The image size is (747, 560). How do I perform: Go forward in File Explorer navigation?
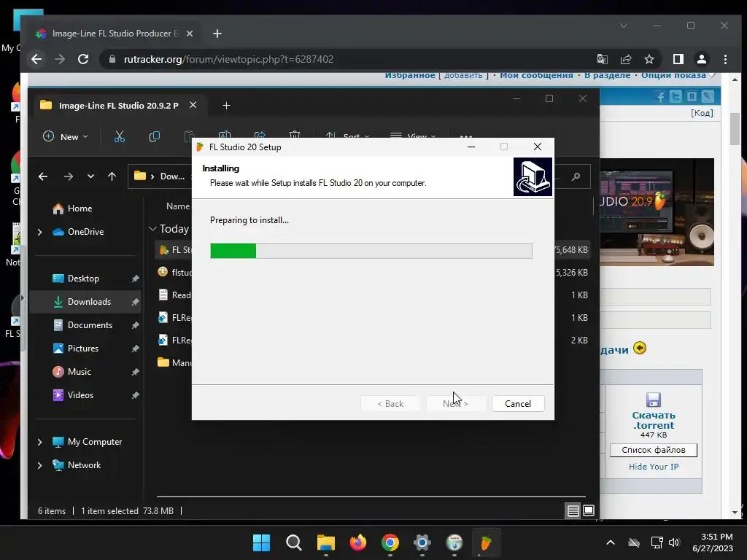[x=69, y=176]
